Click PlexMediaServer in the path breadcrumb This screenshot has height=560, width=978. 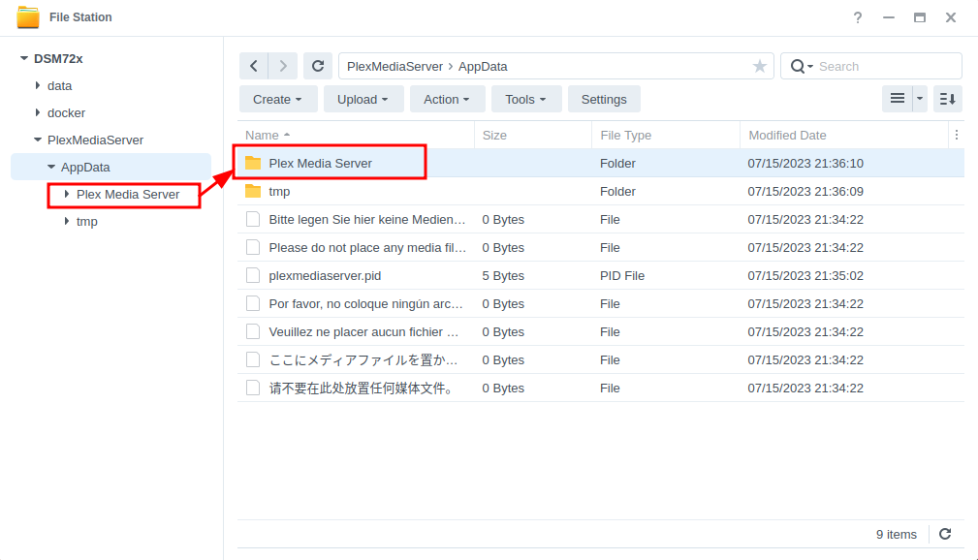[394, 66]
